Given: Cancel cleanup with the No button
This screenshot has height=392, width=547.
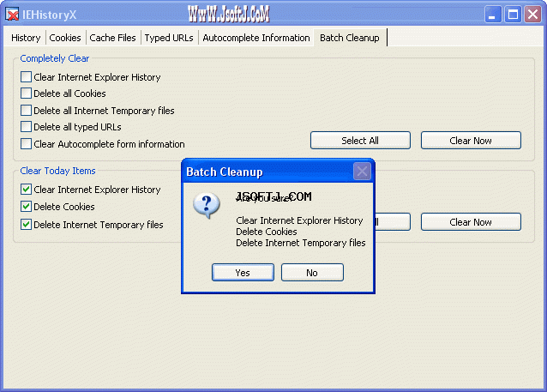Looking at the screenshot, I should (x=312, y=273).
